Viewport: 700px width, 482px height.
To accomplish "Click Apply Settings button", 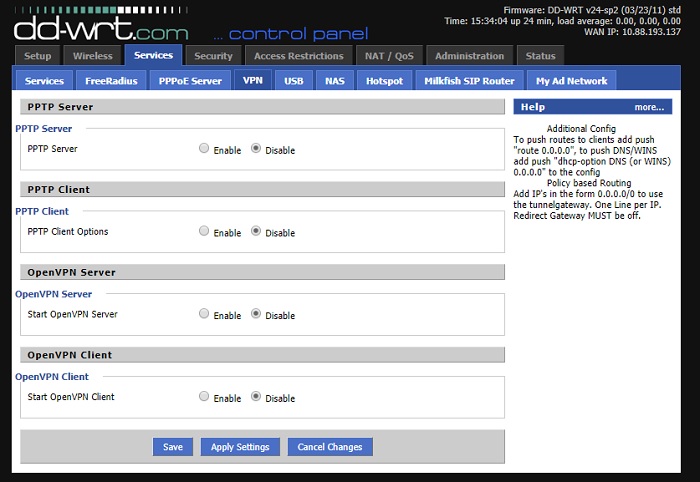I will pos(240,447).
